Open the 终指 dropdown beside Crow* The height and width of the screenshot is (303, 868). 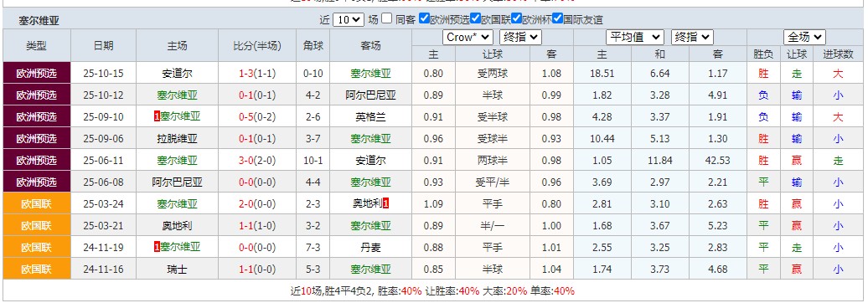tap(520, 37)
